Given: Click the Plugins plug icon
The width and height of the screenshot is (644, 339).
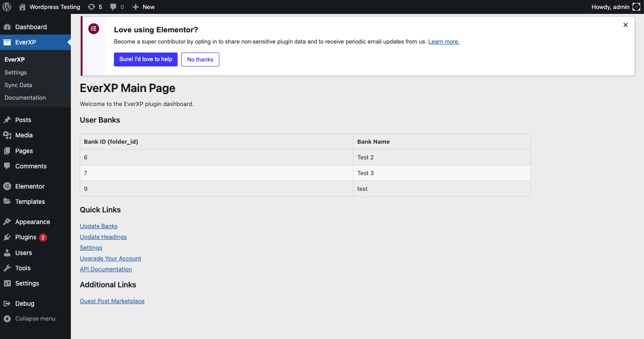Looking at the screenshot, I should click(7, 237).
